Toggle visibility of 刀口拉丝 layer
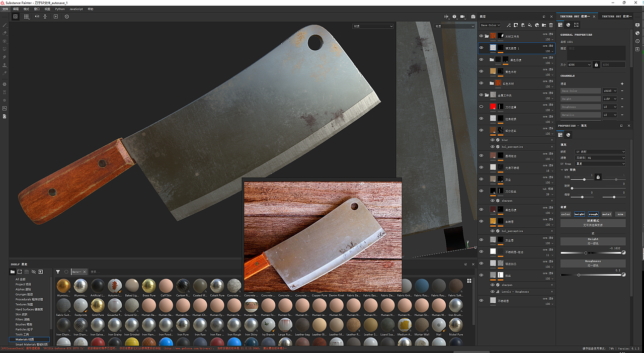Viewport: 644px width, 353px height. (x=481, y=192)
